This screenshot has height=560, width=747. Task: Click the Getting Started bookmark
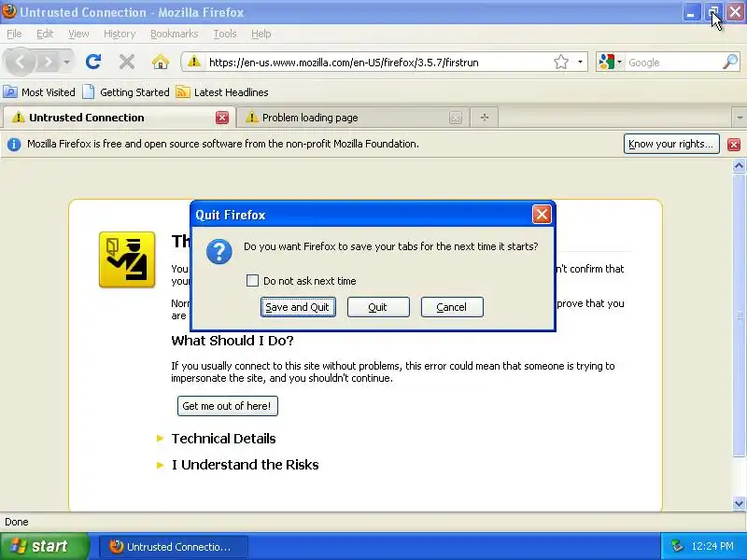pyautogui.click(x=126, y=92)
